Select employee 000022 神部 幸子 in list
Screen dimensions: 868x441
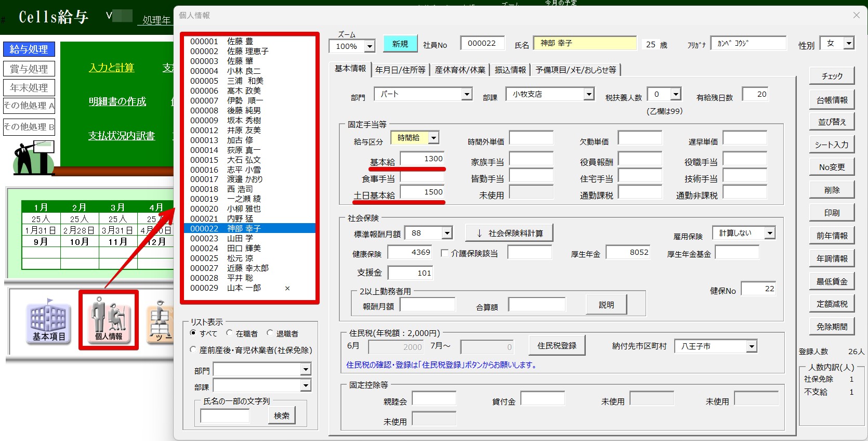(x=250, y=228)
